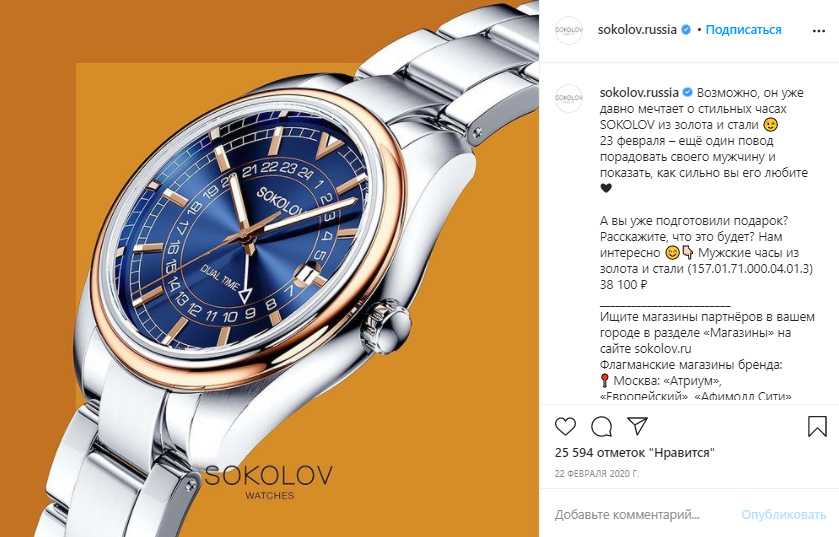
Task: Click the verified badge in the header
Action: (685, 30)
